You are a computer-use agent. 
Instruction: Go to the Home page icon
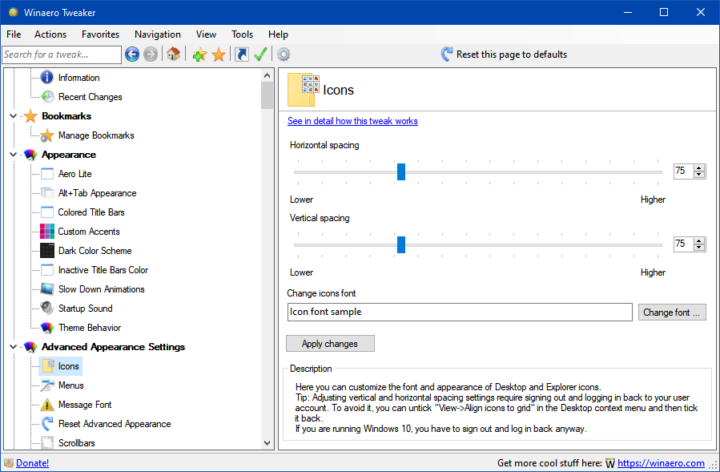[173, 54]
